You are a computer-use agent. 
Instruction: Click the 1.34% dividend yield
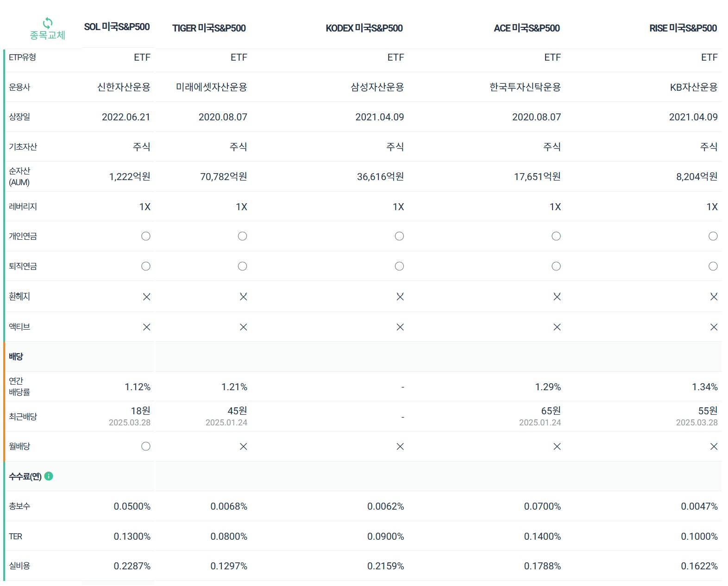[705, 387]
